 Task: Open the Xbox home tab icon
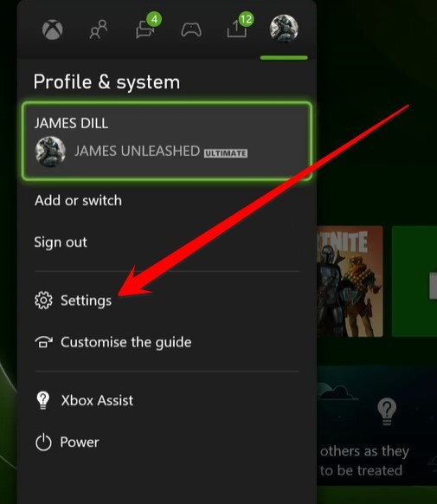pos(52,30)
